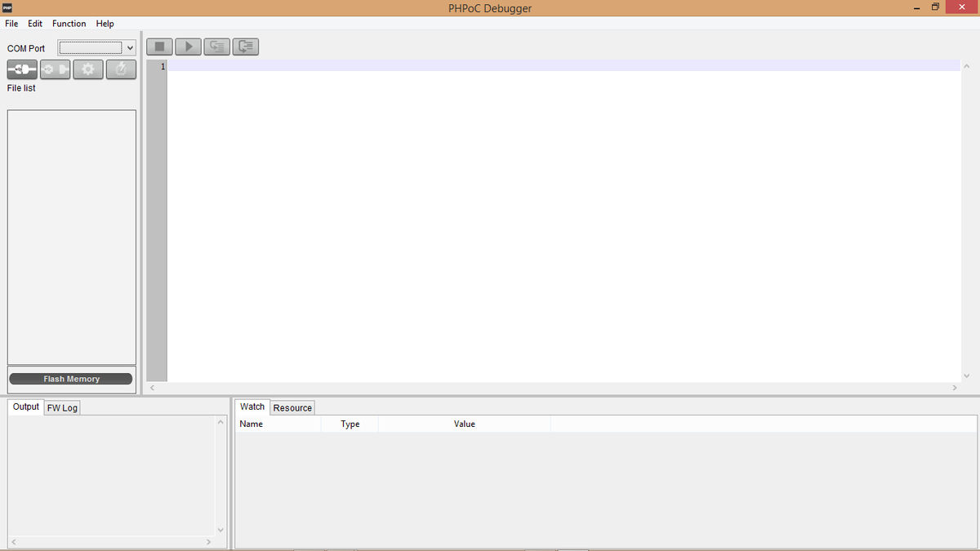
Task: Switch to the Output tab
Action: pyautogui.click(x=25, y=407)
